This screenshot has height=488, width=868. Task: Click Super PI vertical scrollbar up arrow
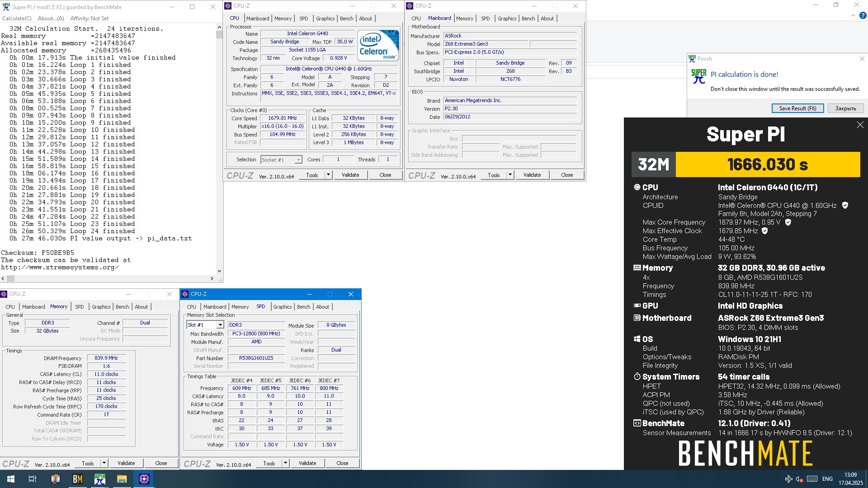pos(219,27)
